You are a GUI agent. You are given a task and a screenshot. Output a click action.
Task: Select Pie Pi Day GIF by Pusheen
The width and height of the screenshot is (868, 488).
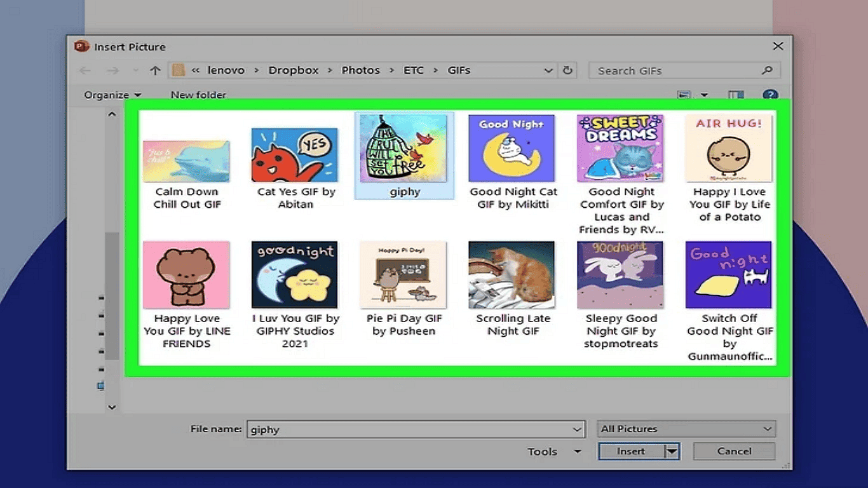click(x=403, y=274)
